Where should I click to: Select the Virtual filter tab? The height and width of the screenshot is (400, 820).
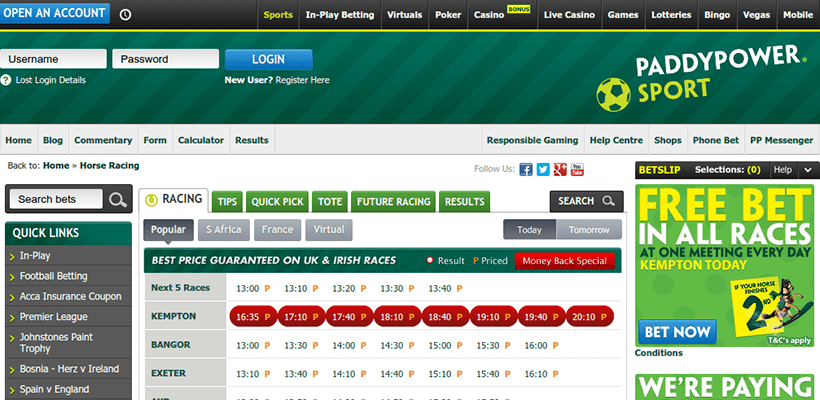[x=329, y=230]
